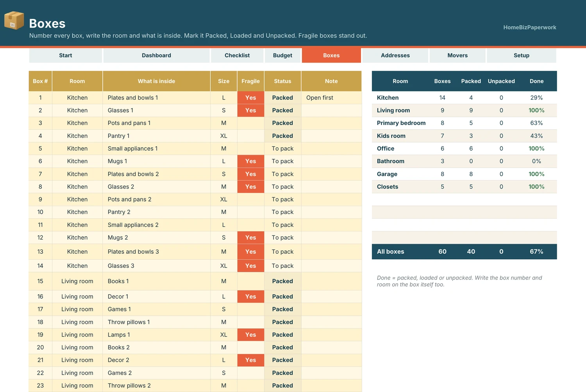The height and width of the screenshot is (392, 586).
Task: Switch to the Dashboard tab
Action: pyautogui.click(x=156, y=55)
